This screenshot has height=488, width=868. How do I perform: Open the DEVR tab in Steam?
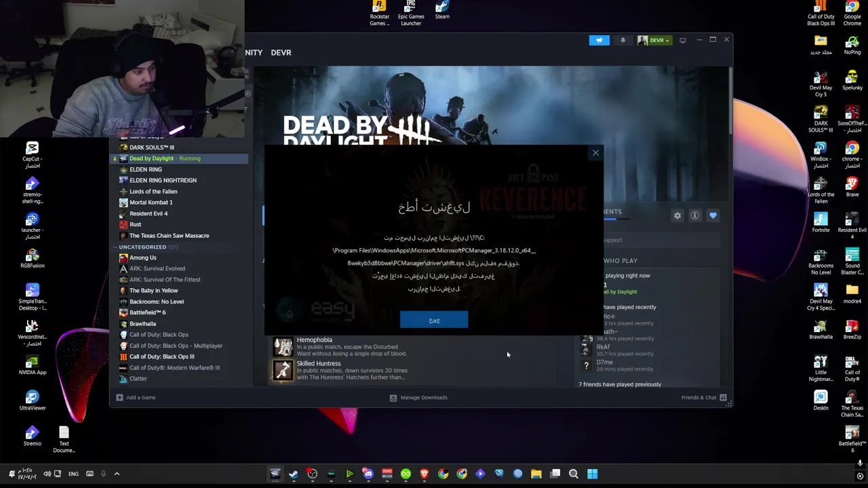click(x=281, y=52)
